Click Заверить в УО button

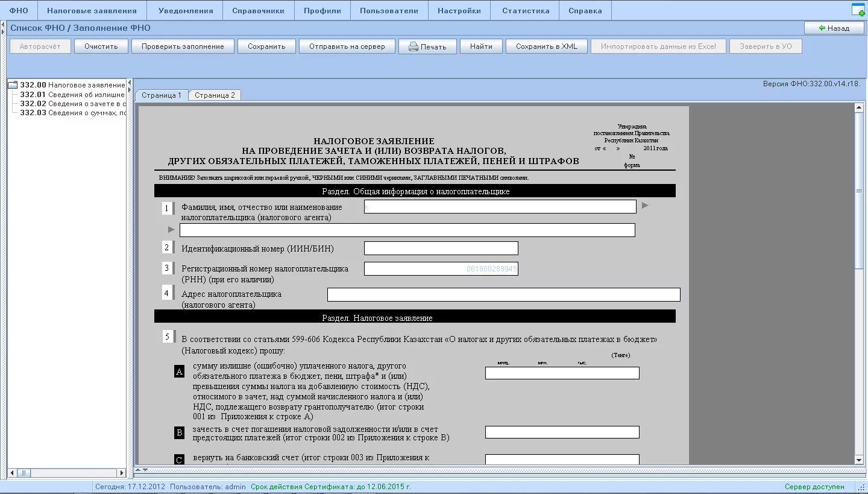(x=766, y=46)
